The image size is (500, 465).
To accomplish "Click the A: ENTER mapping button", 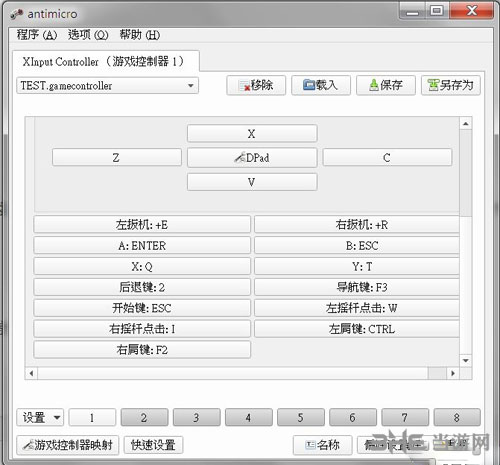I will click(x=142, y=246).
